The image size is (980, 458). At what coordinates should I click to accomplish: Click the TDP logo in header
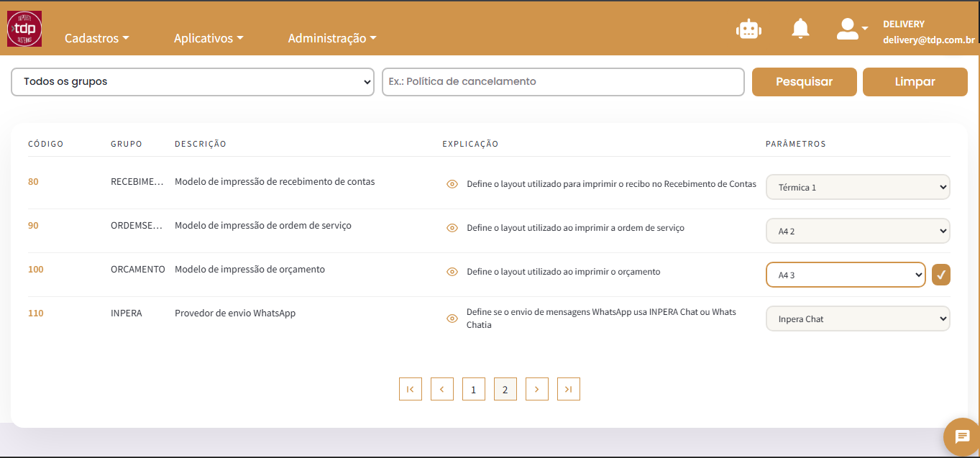[24, 29]
